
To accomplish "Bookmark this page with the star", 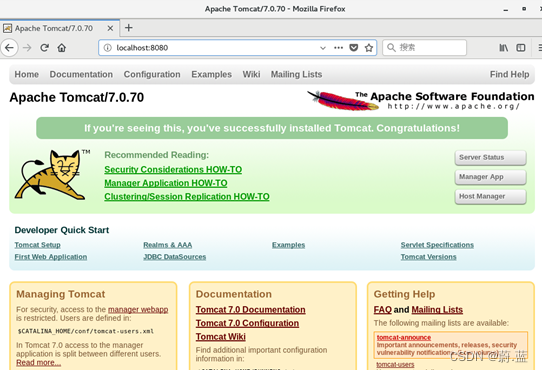I will pyautogui.click(x=369, y=47).
